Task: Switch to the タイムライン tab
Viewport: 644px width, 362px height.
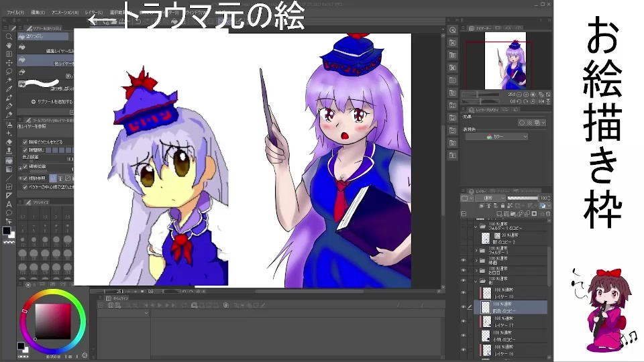Action: click(x=117, y=298)
